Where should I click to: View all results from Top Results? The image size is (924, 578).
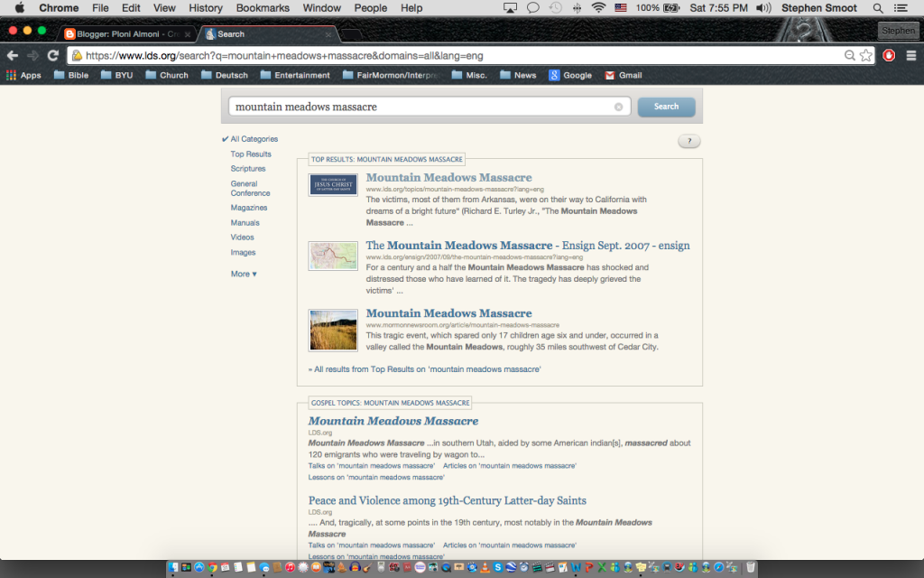(x=425, y=369)
